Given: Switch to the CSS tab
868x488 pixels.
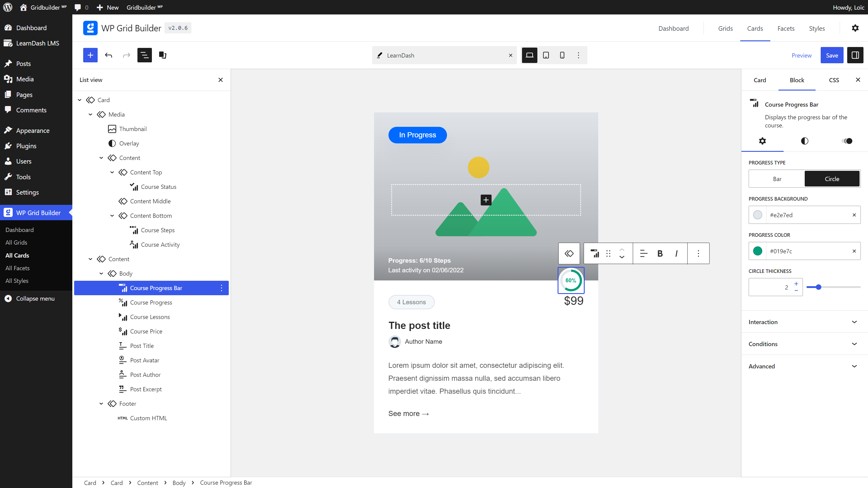Looking at the screenshot, I should coord(834,80).
